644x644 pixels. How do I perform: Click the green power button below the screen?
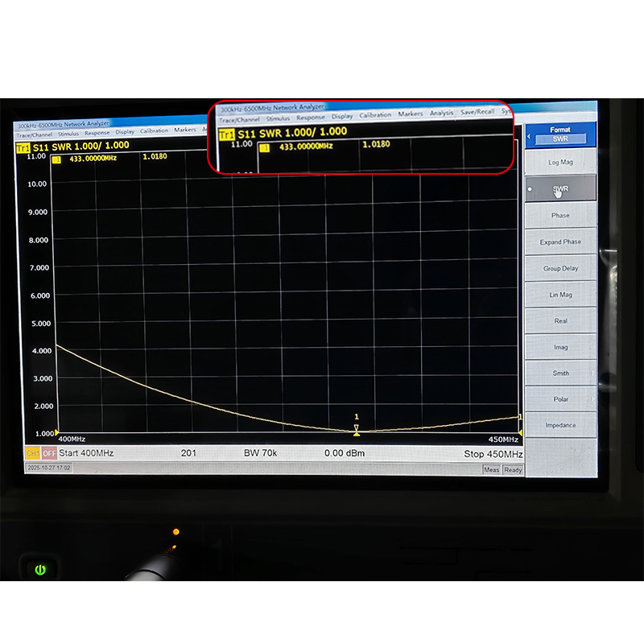coord(40,569)
